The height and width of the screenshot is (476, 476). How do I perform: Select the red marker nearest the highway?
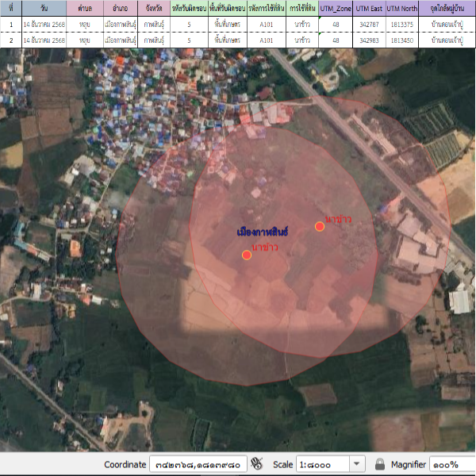click(320, 226)
